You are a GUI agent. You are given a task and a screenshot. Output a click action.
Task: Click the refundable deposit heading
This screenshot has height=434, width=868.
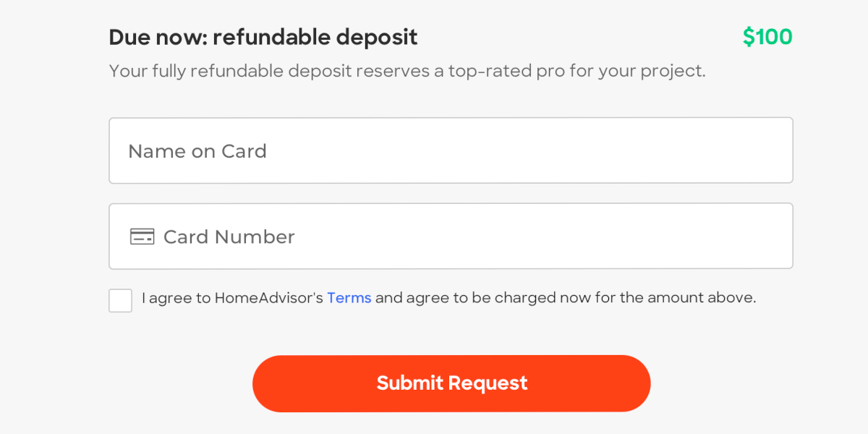(263, 37)
